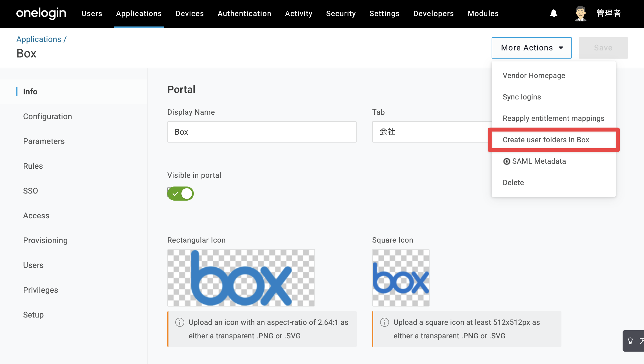The height and width of the screenshot is (364, 644).
Task: Click the Display Name input field
Action: point(262,132)
